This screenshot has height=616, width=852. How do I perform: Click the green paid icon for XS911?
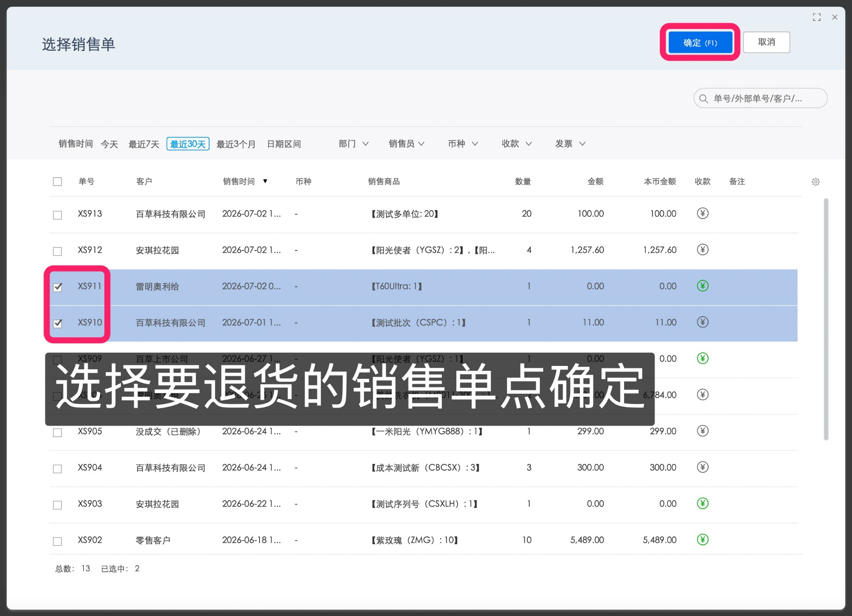click(x=702, y=286)
